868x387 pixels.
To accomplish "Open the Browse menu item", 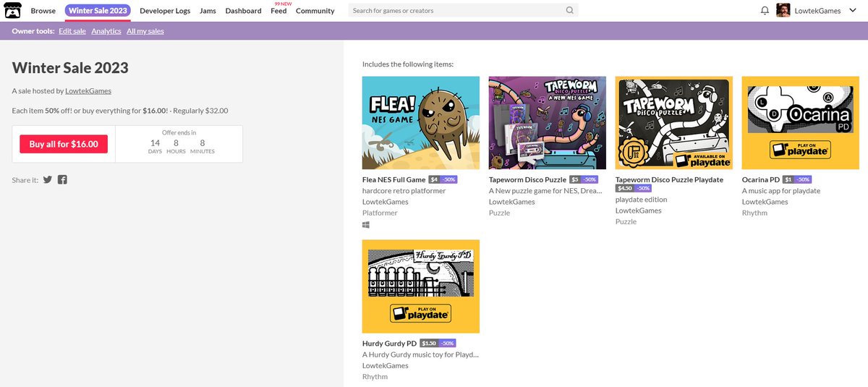I will pos(43,11).
